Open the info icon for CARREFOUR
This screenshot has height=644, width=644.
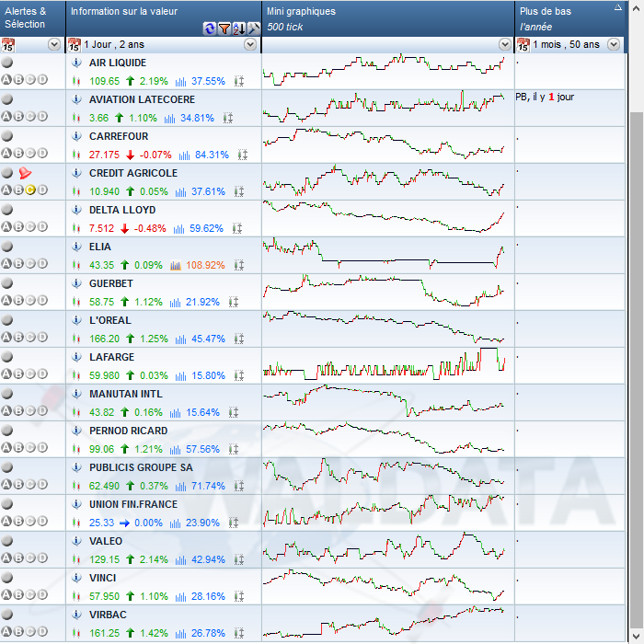pyautogui.click(x=76, y=136)
